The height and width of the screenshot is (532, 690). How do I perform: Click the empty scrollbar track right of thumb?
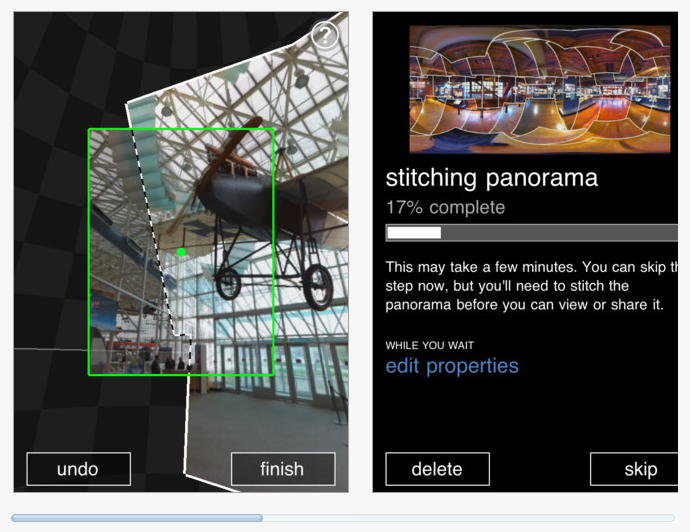tap(468, 518)
